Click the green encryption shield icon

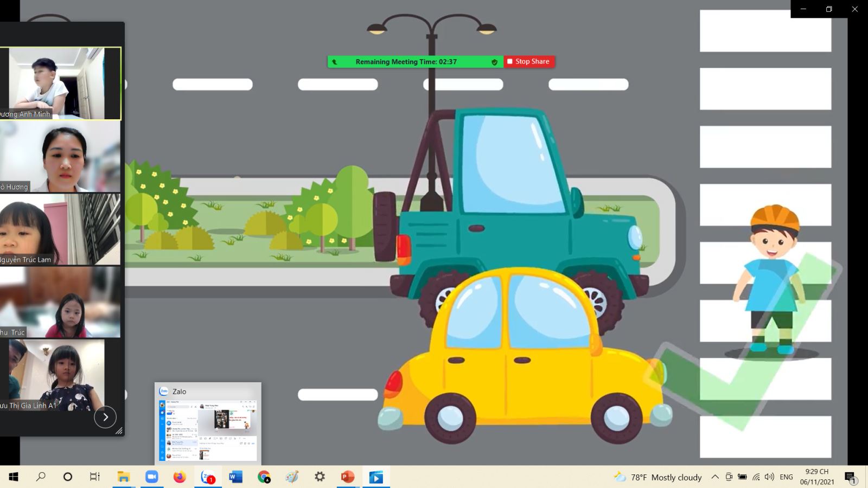tap(494, 62)
